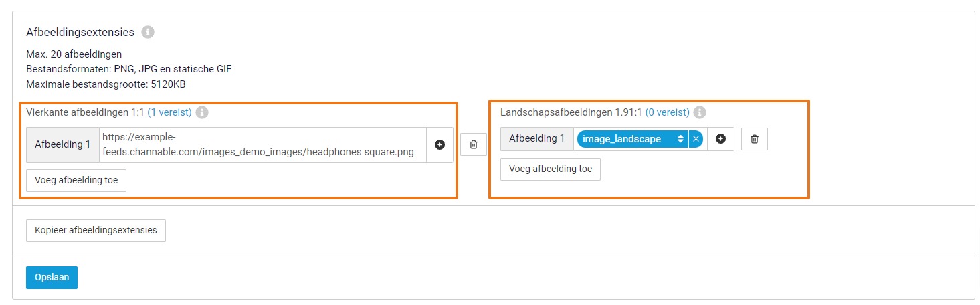Click the Landschapsafbeeldingen 1.91:1 section title
The width and height of the screenshot is (980, 305).
coord(571,112)
